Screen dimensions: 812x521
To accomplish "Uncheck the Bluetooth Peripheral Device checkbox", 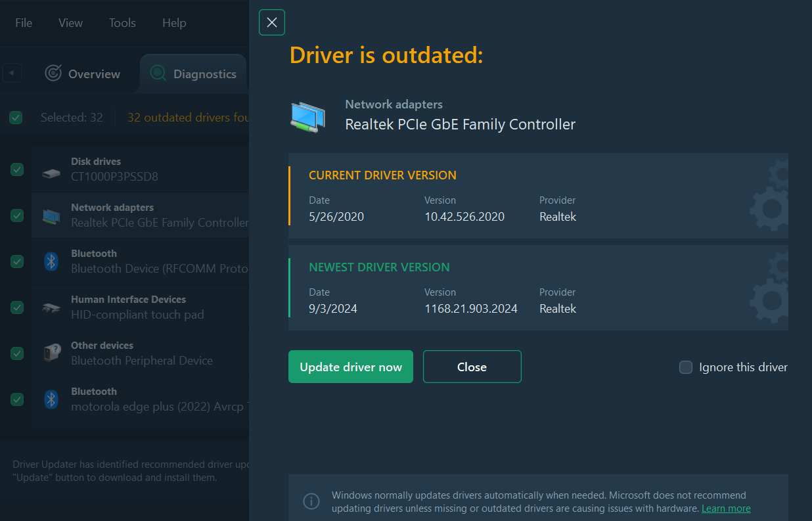I will (x=17, y=353).
